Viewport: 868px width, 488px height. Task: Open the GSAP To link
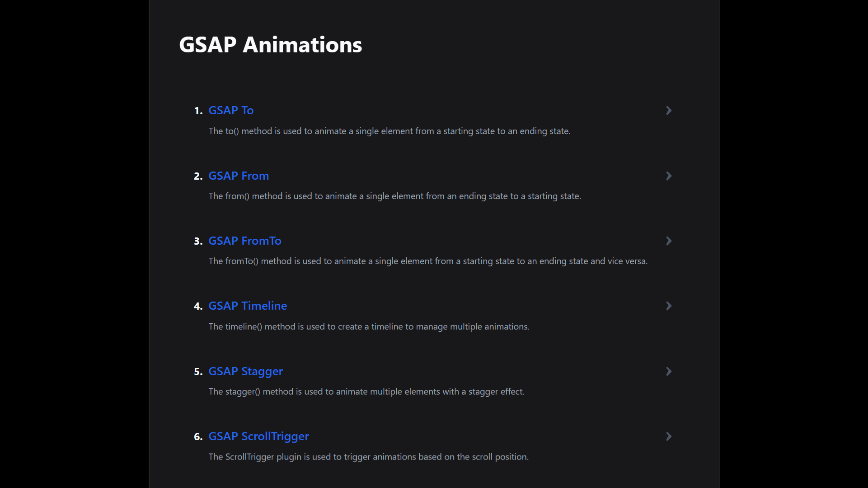[x=230, y=110]
